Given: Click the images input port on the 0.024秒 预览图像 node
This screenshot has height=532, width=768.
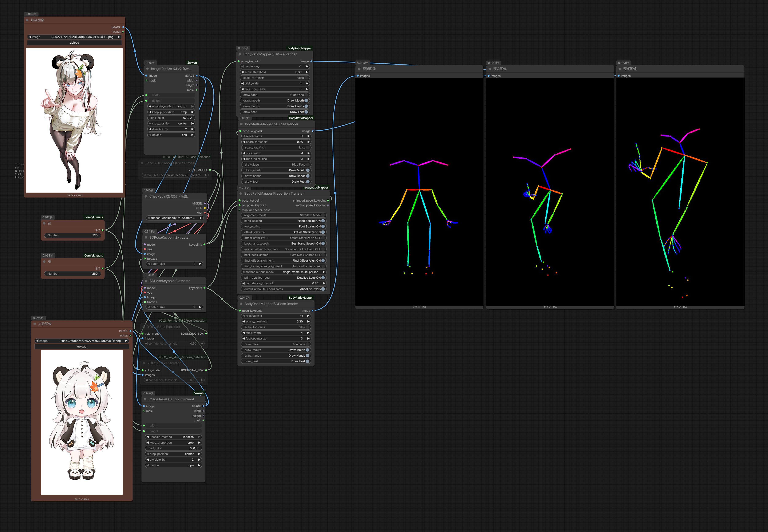Looking at the screenshot, I should [488, 76].
